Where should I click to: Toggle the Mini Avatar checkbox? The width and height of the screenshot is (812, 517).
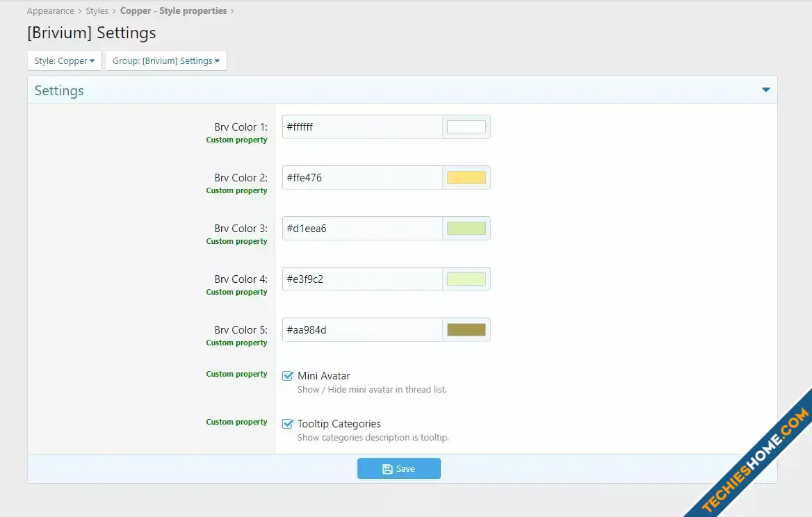[287, 376]
